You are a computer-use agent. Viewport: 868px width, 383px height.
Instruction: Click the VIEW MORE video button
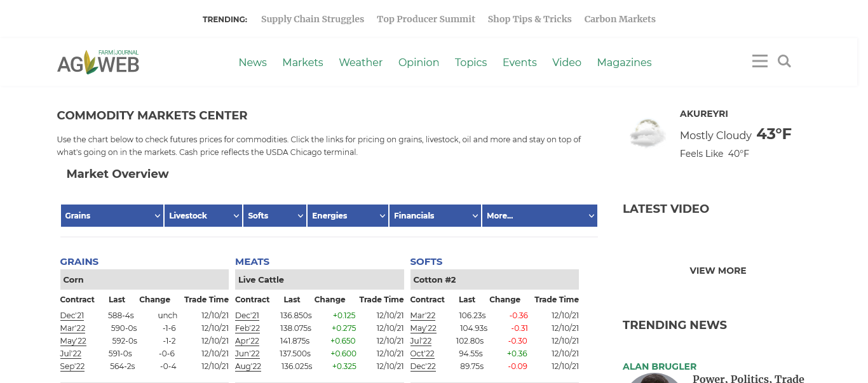point(718,271)
